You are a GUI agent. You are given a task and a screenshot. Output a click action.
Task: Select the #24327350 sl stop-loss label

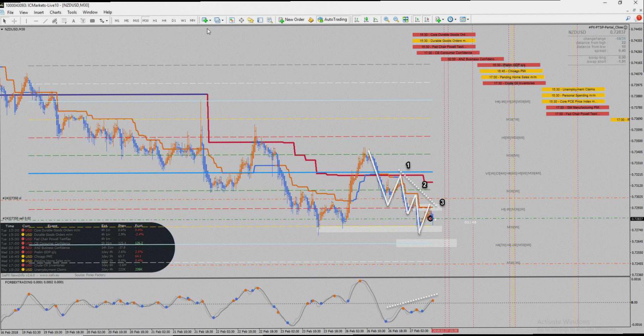(12, 198)
